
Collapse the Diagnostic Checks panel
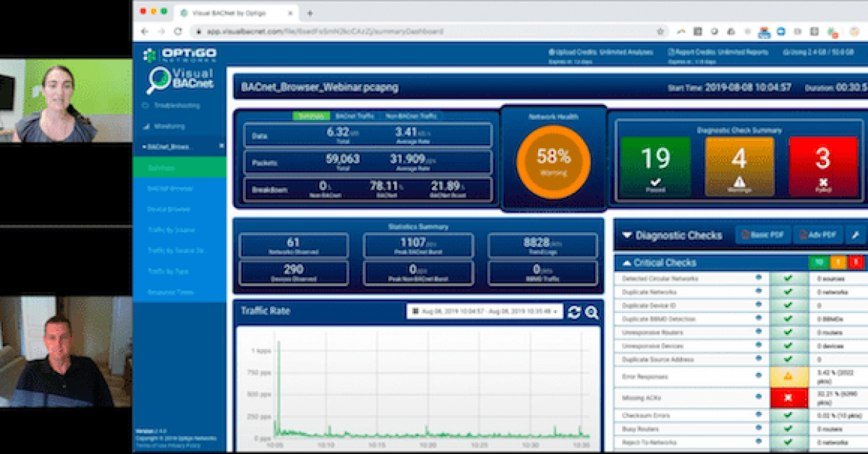click(x=627, y=235)
